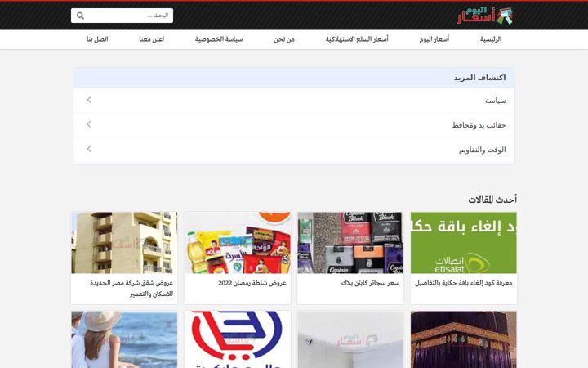Open the Captain Black cigarettes thumbnail

(x=350, y=243)
